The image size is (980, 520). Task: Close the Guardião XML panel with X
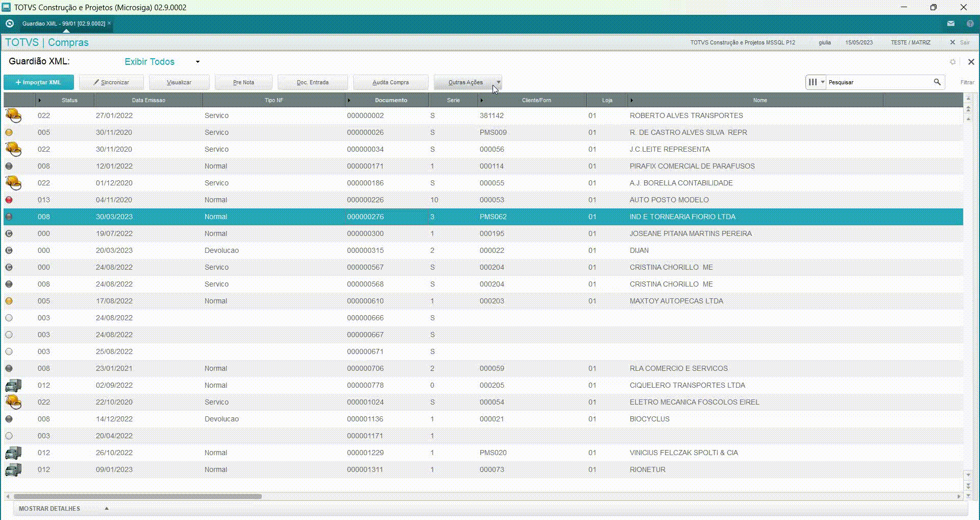[x=971, y=62]
